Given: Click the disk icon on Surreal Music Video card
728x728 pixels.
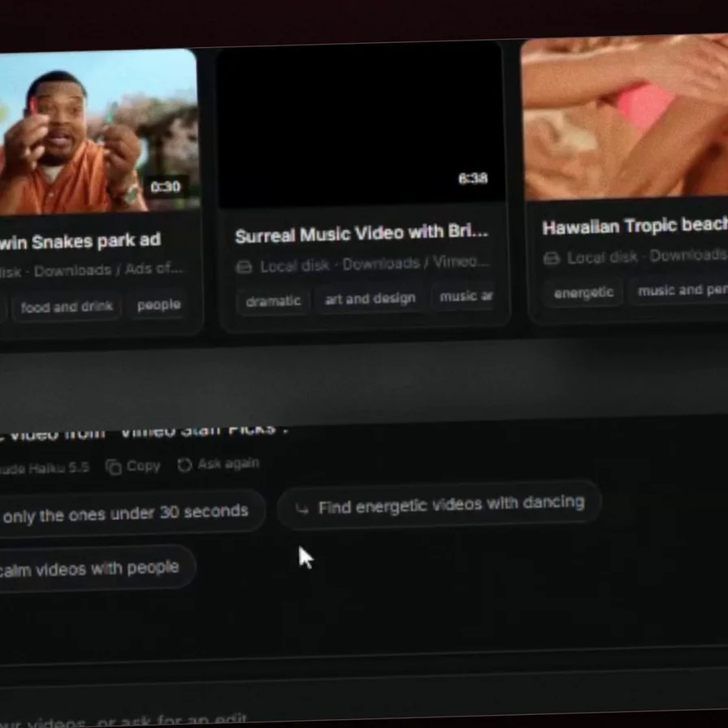Looking at the screenshot, I should [245, 267].
